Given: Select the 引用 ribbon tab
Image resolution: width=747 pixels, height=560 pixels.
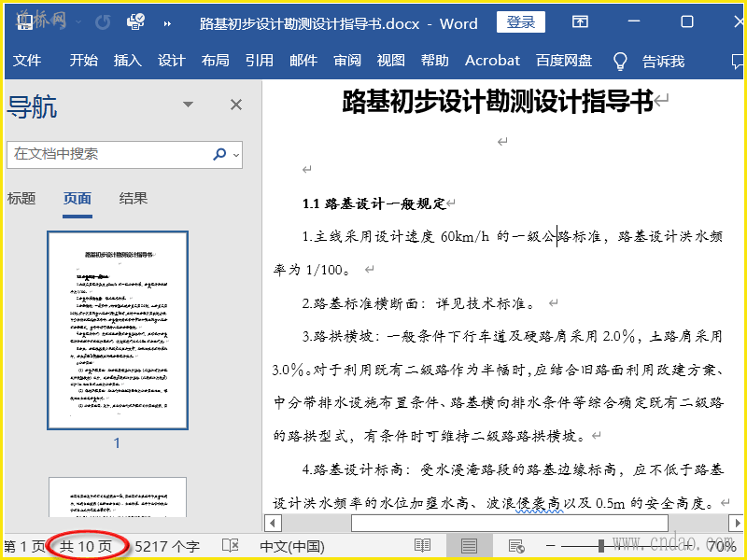Looking at the screenshot, I should click(x=260, y=61).
